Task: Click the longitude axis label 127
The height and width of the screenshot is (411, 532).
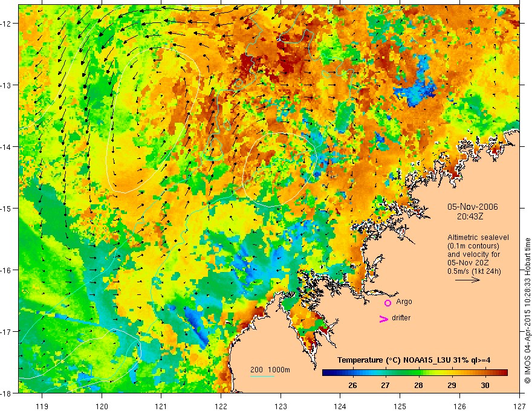Action: (x=519, y=406)
